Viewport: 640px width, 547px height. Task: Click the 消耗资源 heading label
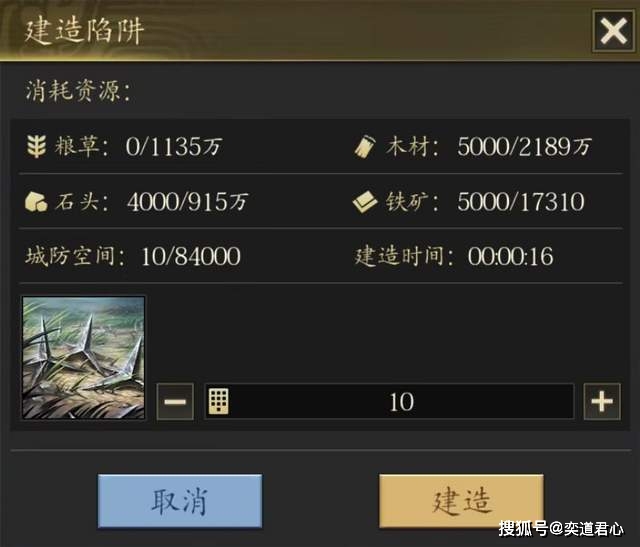coord(78,90)
